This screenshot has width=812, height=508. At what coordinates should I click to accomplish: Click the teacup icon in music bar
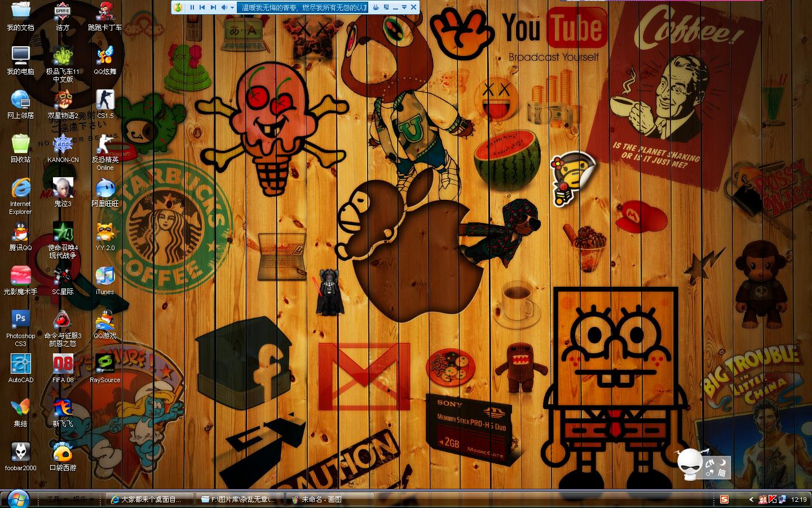coord(376,7)
